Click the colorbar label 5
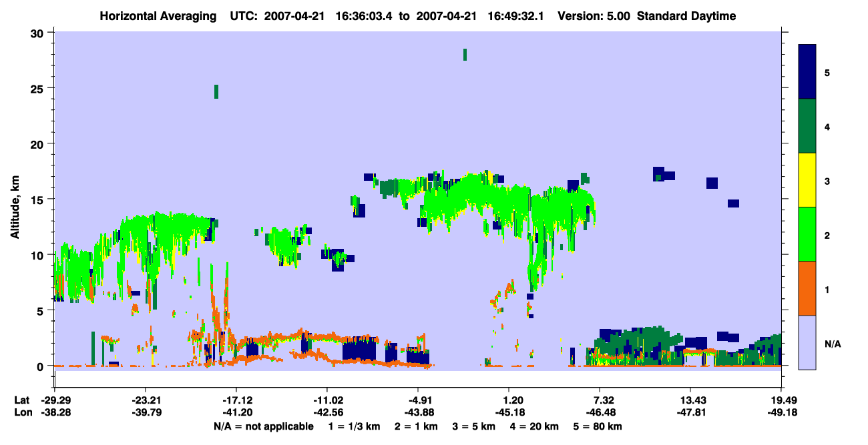The width and height of the screenshot is (868, 445). click(827, 72)
